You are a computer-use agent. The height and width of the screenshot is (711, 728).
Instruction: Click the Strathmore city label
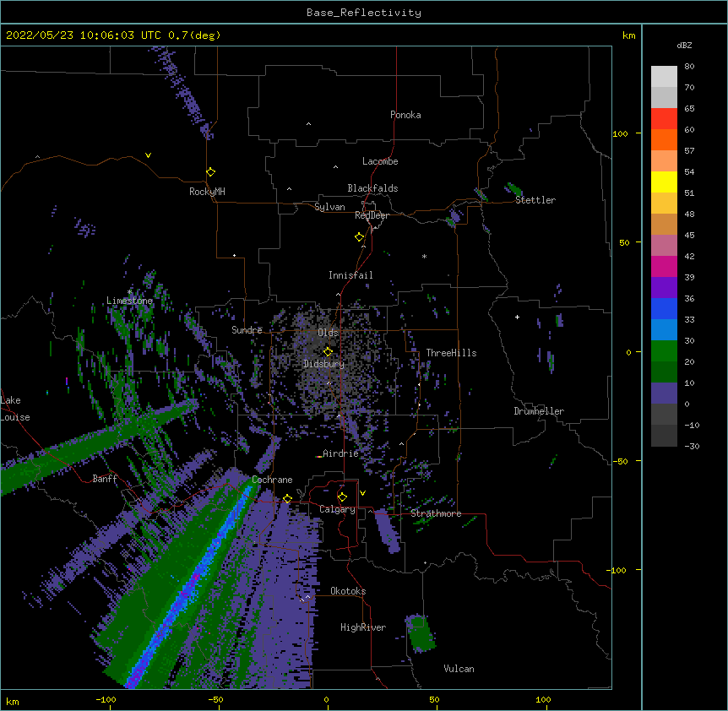pyautogui.click(x=436, y=513)
